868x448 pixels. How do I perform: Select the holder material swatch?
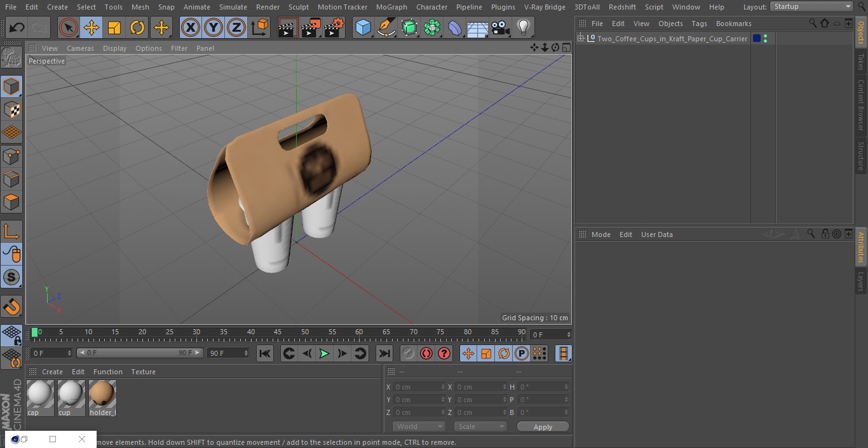102,395
